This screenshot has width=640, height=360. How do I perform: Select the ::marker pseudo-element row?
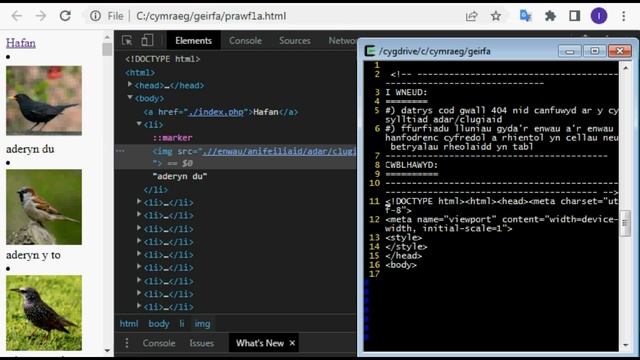[x=172, y=138]
